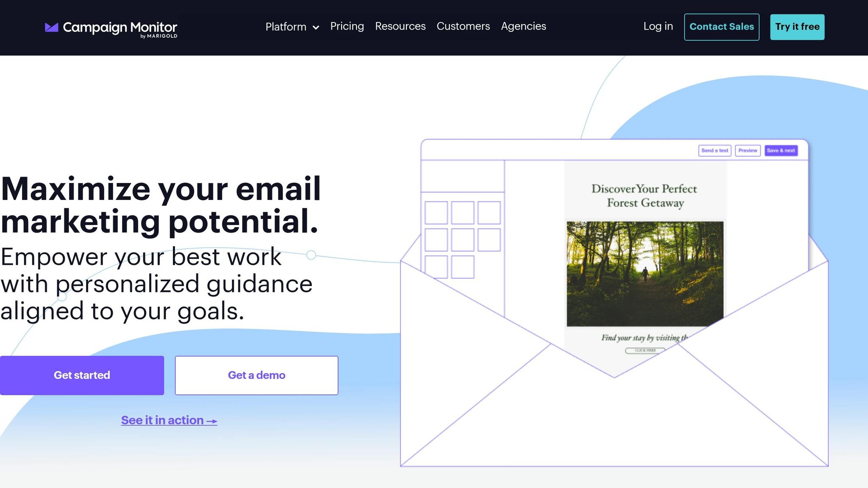Click the Preview button in email editor
Viewport: 868px width, 488px height.
pos(747,150)
